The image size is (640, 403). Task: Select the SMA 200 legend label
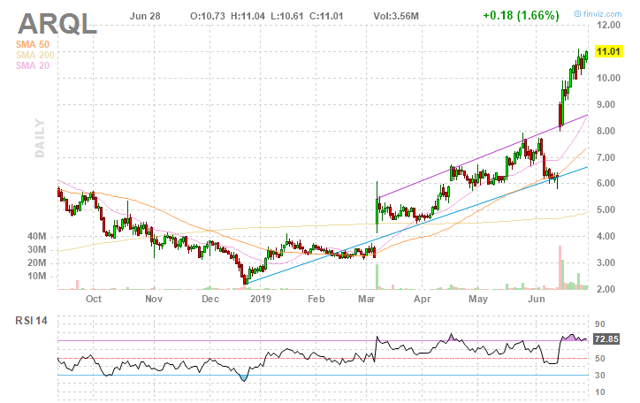(35, 55)
